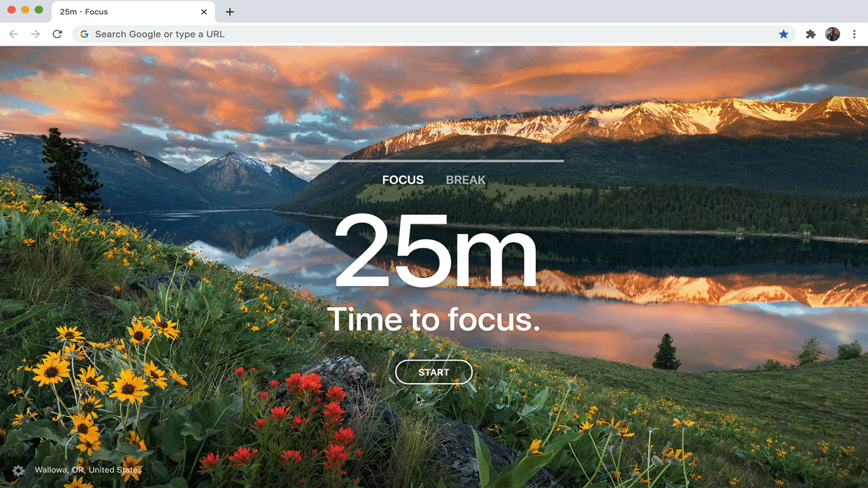Open a new tab with plus button
This screenshot has width=868, height=488.
point(230,12)
